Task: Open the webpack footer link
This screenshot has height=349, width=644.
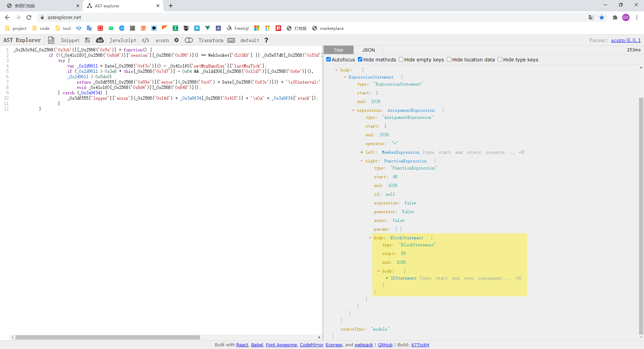Action: [x=364, y=345]
